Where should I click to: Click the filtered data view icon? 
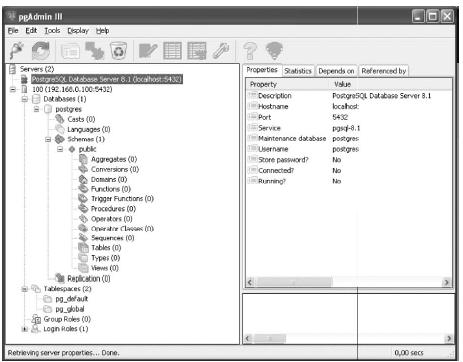197,51
